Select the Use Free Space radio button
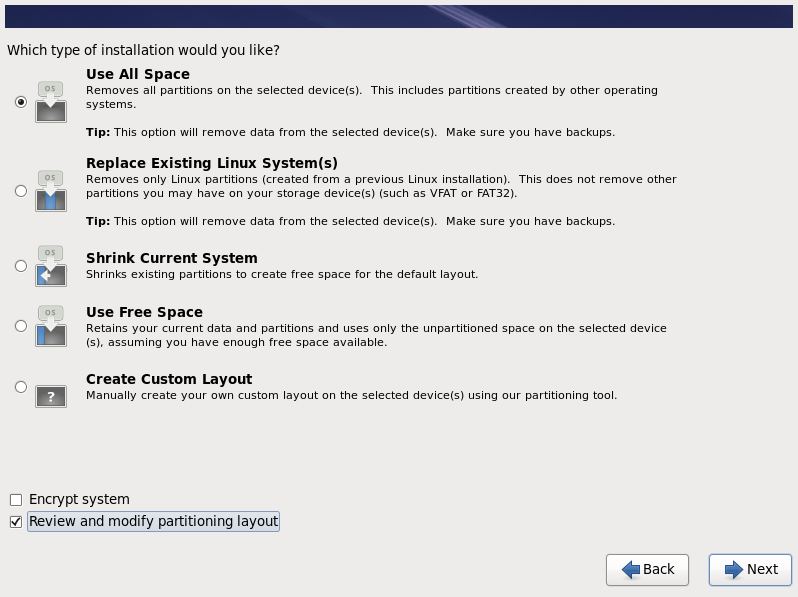This screenshot has height=597, width=798. [21, 326]
